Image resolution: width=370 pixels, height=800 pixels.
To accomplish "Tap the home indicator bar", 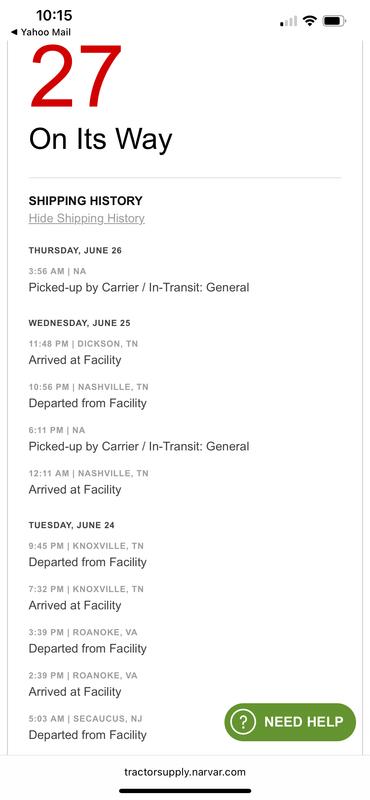I will point(185,791).
